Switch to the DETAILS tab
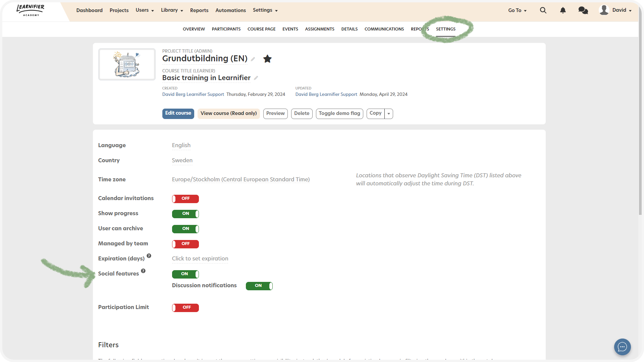 coord(350,29)
